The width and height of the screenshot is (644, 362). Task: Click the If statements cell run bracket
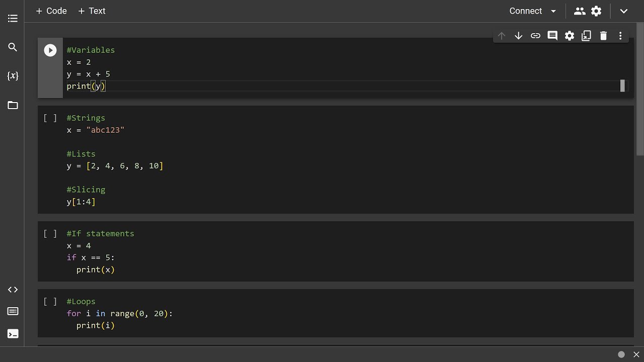[x=50, y=234]
